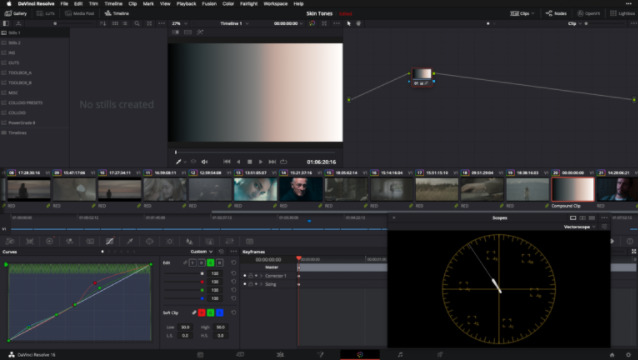
Task: Toggle curve channel ganging link icon
Action: pos(185,263)
